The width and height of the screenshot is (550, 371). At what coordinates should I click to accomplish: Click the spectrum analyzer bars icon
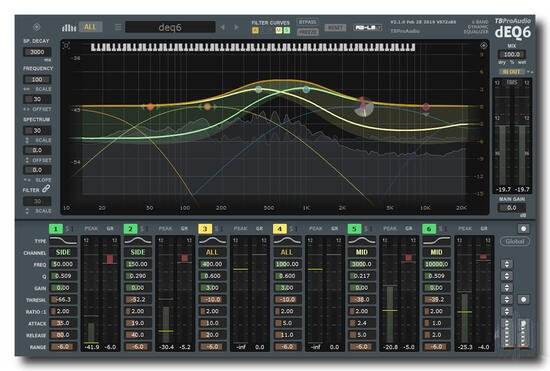(69, 28)
